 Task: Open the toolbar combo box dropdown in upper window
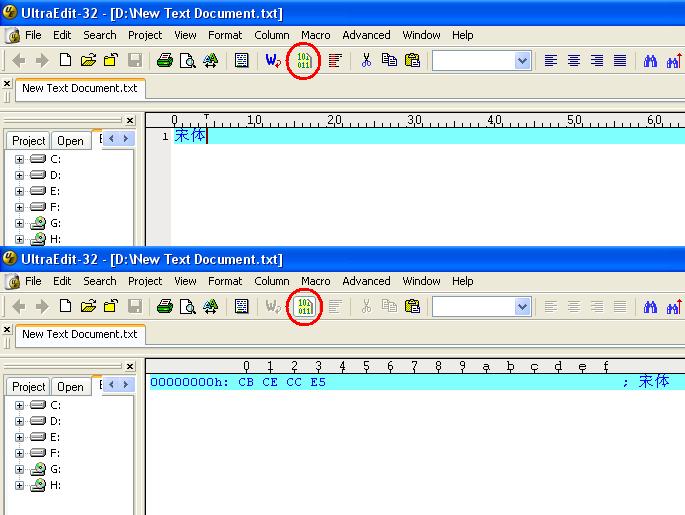point(522,61)
